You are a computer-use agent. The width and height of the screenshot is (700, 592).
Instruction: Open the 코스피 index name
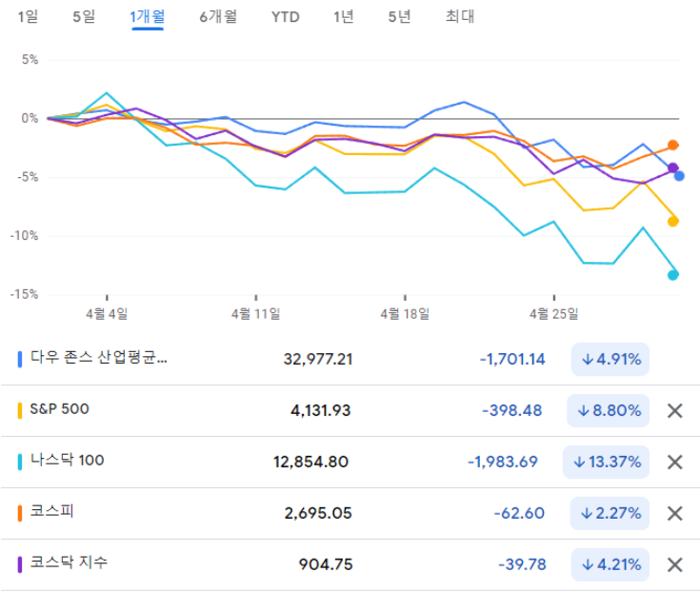coord(51,511)
